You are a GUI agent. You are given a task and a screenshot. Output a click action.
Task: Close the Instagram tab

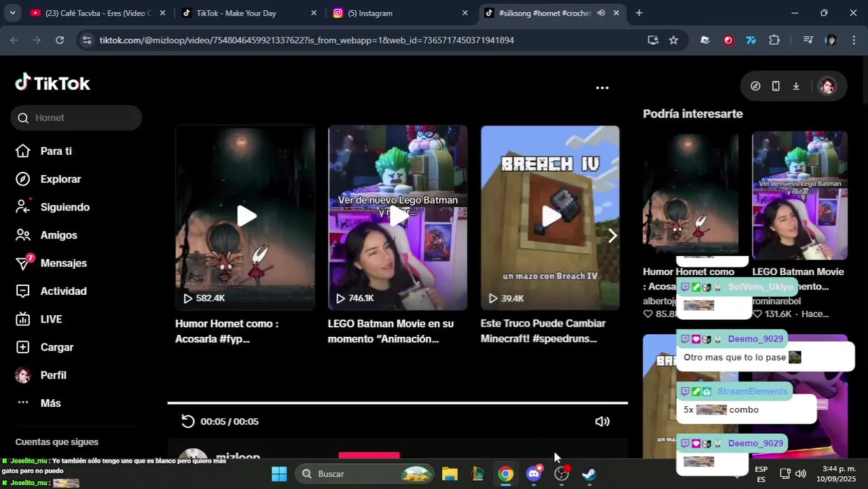click(x=465, y=13)
